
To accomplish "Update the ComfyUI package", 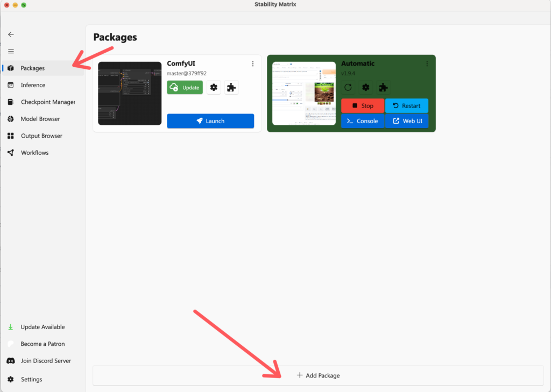I will pos(185,88).
